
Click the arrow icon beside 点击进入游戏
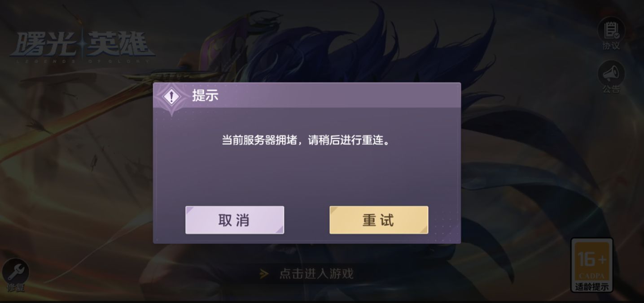point(264,273)
